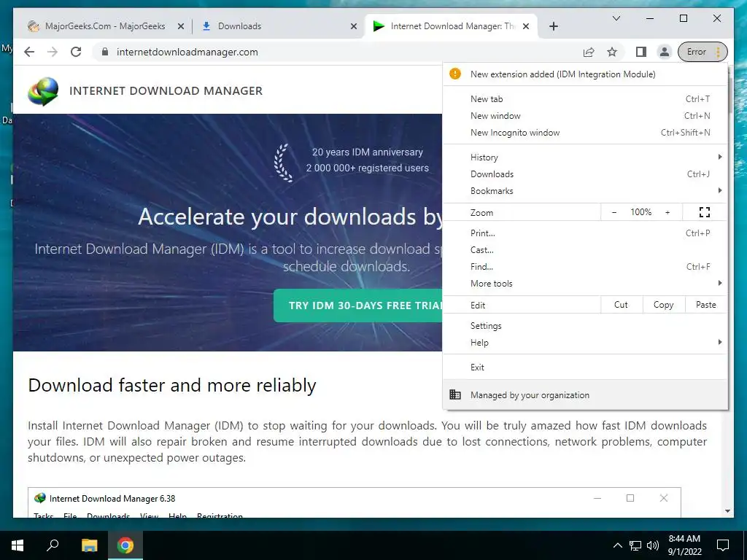Click the orange extension warning icon

pyautogui.click(x=455, y=74)
